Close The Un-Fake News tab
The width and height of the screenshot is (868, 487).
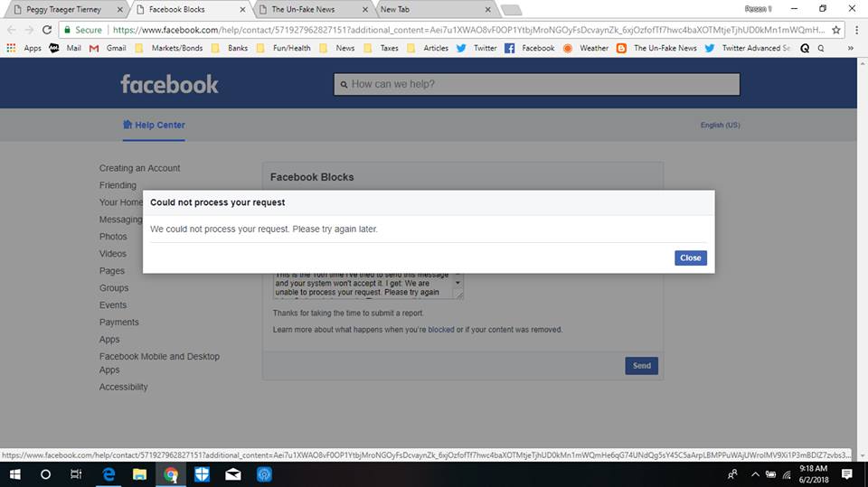click(365, 9)
